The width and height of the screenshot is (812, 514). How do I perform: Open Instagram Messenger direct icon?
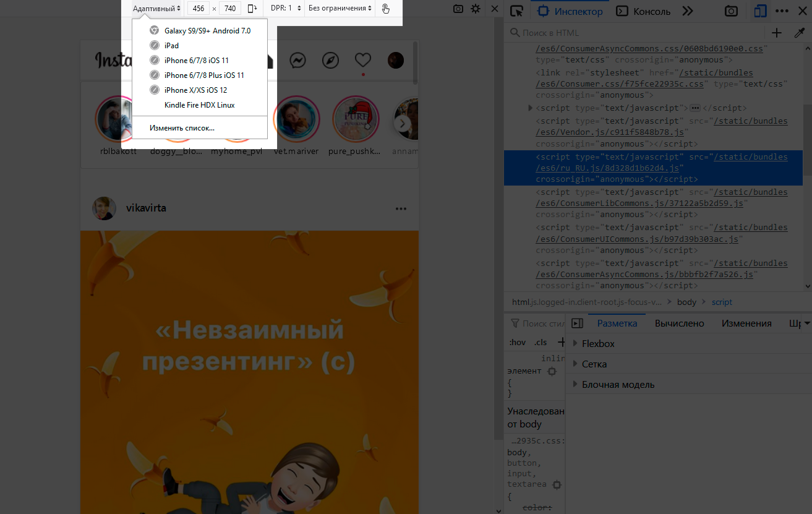point(297,60)
